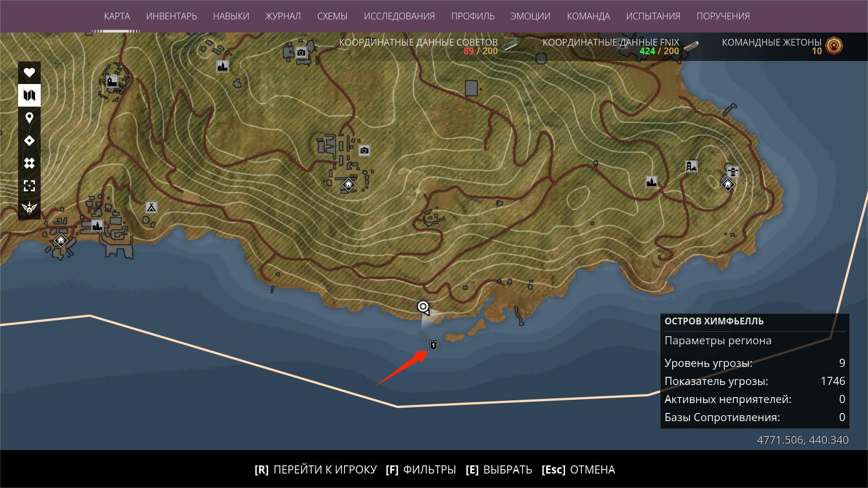
Task: Click the threat score value "1746"
Action: [x=833, y=381]
